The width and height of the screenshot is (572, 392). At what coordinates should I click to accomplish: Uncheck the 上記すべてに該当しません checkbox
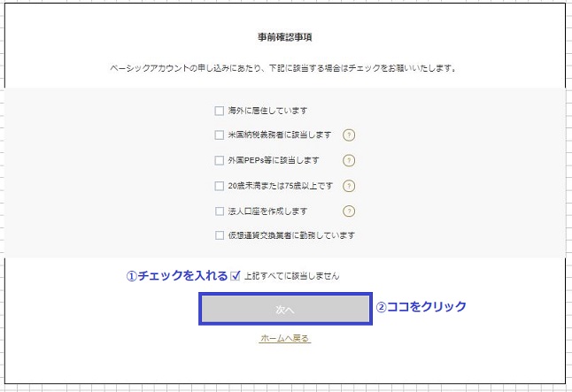[236, 276]
